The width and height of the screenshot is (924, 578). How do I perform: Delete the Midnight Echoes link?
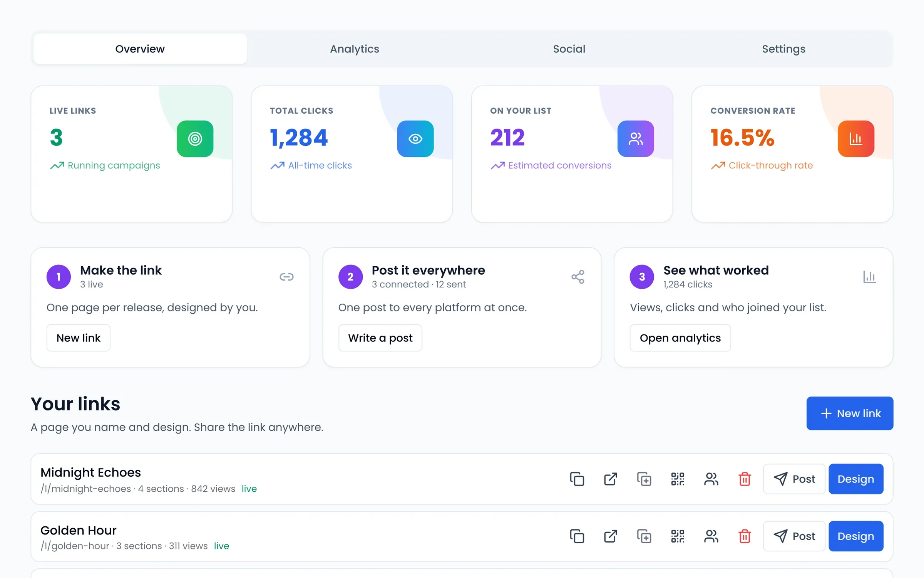745,479
